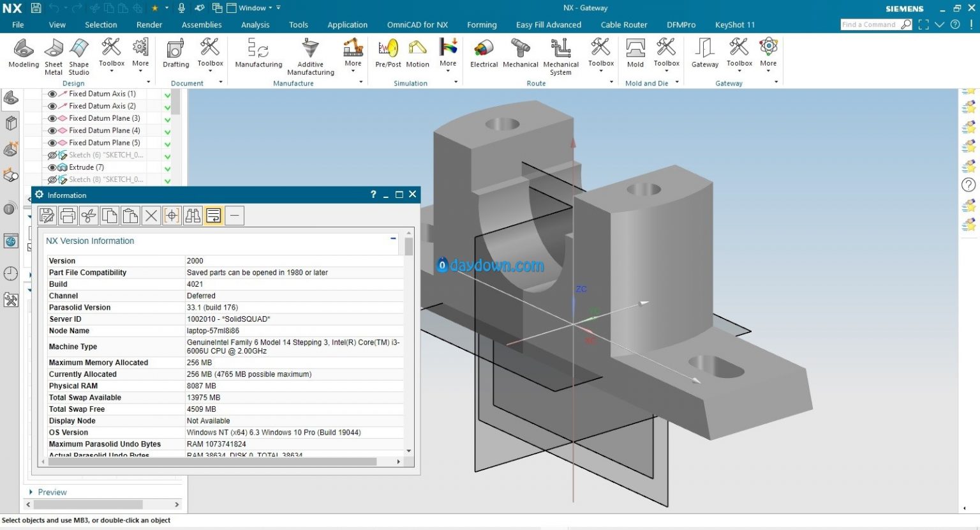Open the Web Browser tab in resource bar
This screenshot has width=980, height=530.
11,241
